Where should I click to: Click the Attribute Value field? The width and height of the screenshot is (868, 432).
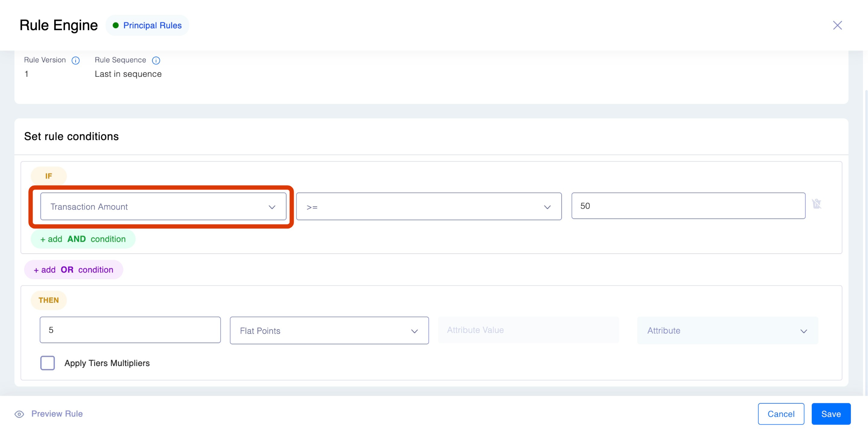pos(528,330)
